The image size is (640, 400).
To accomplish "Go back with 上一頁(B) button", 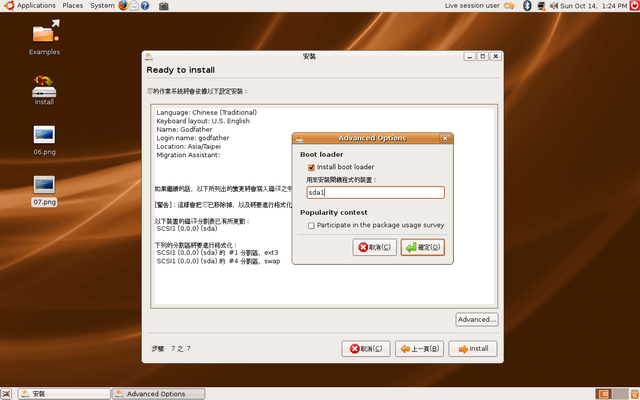I will [x=420, y=349].
